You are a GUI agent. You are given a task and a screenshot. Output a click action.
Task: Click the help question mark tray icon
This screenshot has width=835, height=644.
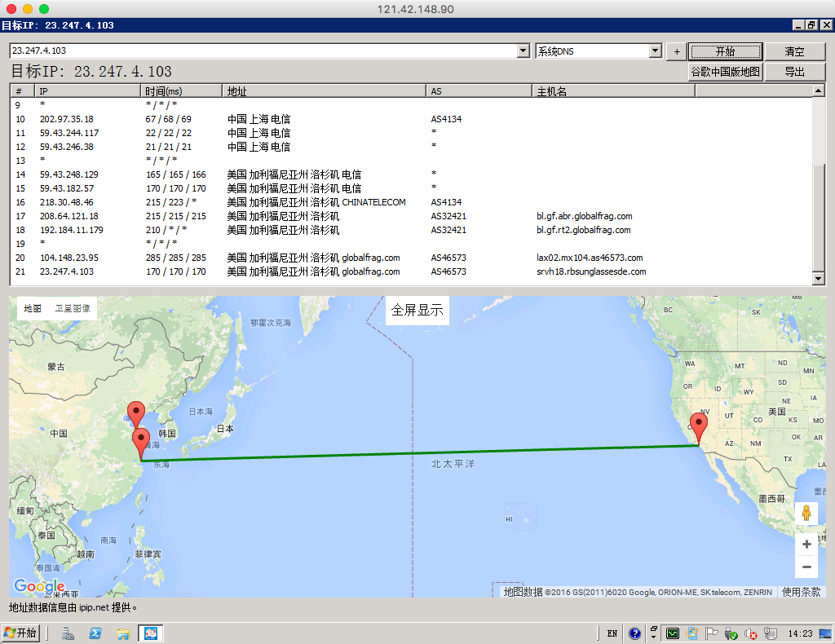(x=634, y=633)
